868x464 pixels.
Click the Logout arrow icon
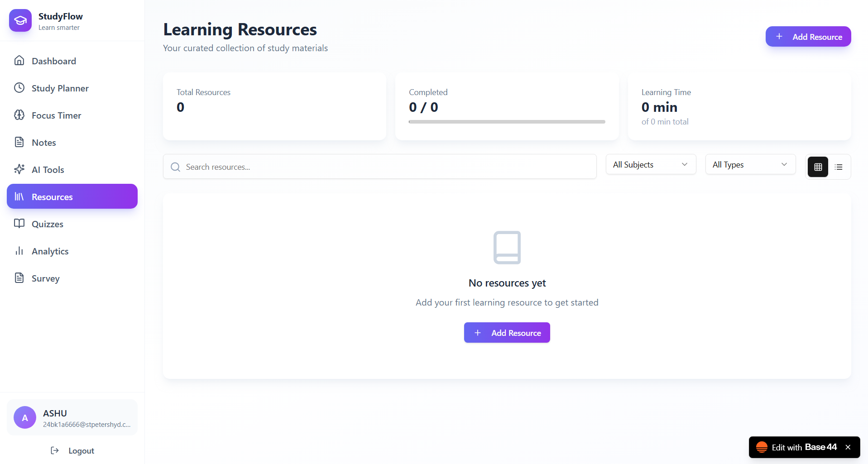click(x=55, y=450)
